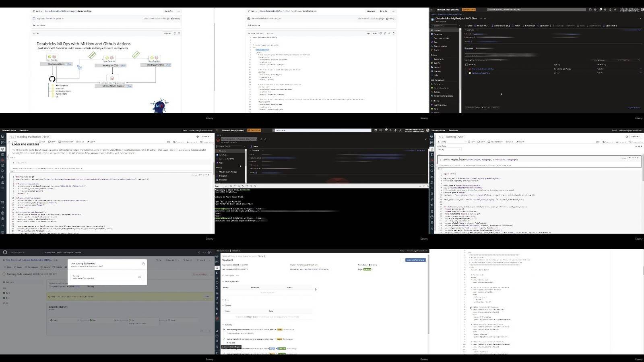Click delete trash icon on the YAML file
Screen dimensions: 644x362
tap(394, 33)
